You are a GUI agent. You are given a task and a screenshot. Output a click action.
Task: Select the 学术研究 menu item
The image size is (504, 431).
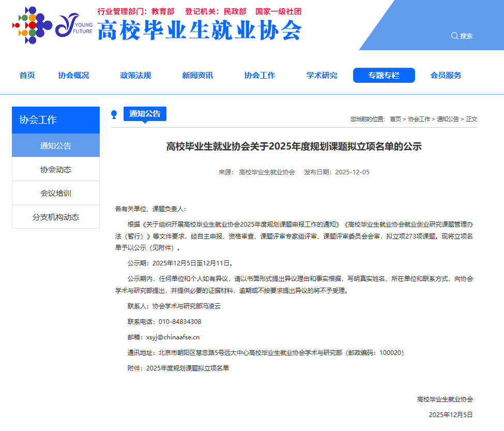(322, 76)
